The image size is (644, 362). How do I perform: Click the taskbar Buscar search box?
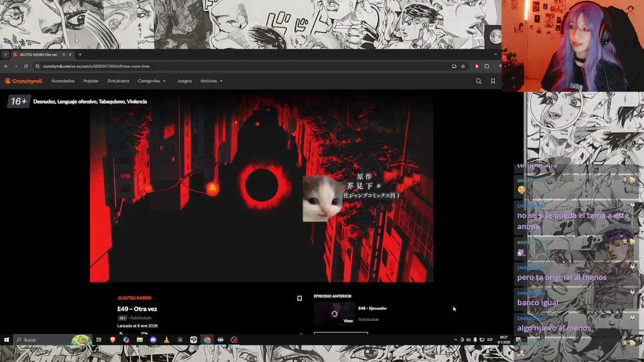click(53, 340)
